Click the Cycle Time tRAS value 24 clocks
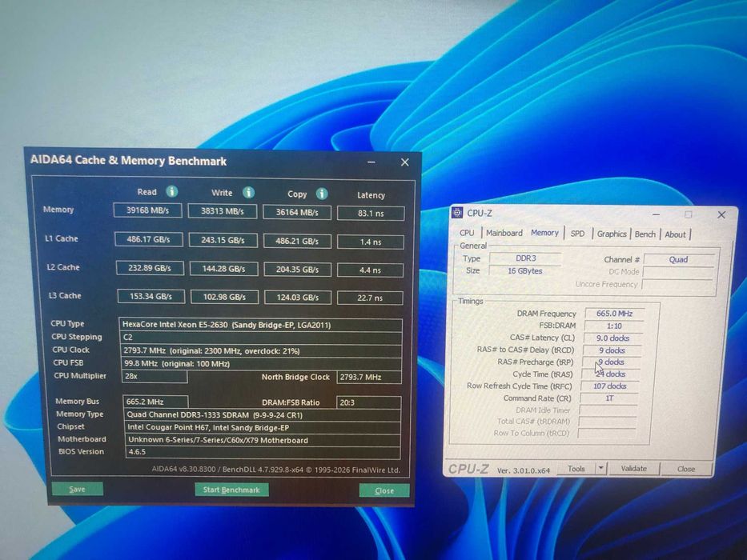Image resolution: width=747 pixels, height=560 pixels. pyautogui.click(x=611, y=374)
